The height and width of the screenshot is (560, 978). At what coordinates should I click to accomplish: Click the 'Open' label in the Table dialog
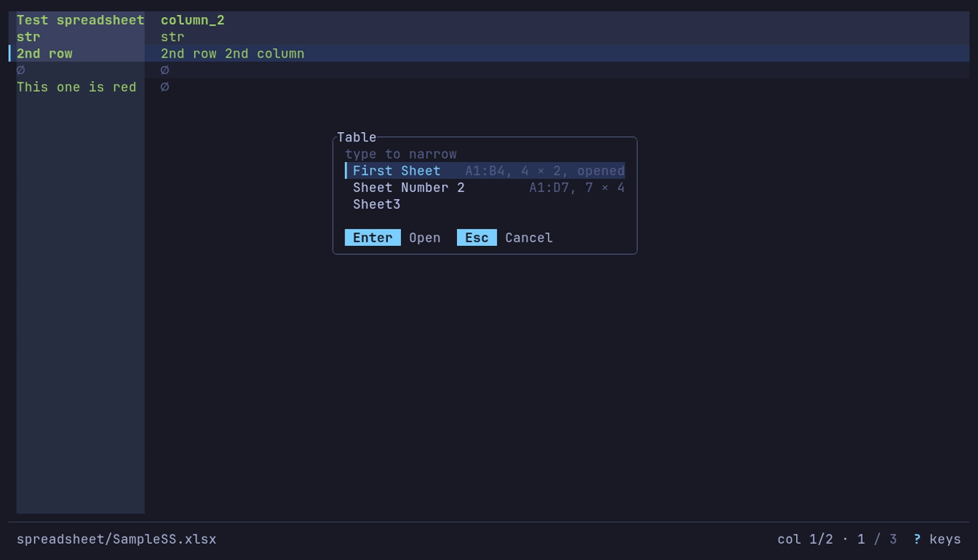(424, 238)
